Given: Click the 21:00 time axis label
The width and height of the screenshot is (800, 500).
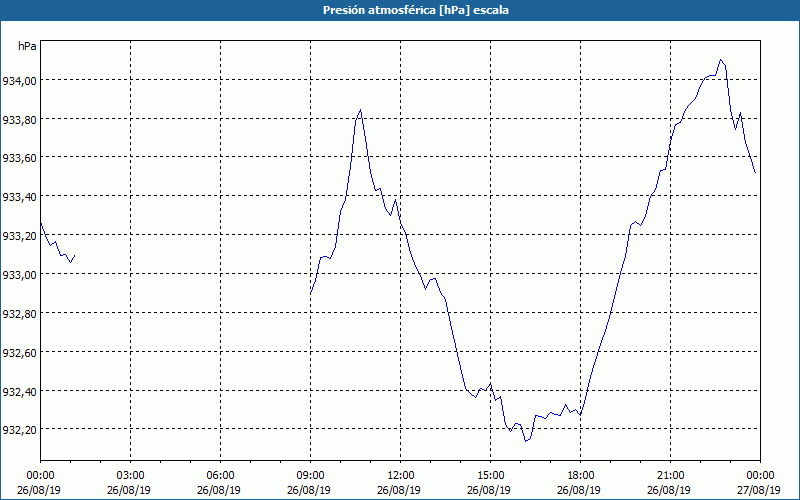Looking at the screenshot, I should click(x=670, y=475).
